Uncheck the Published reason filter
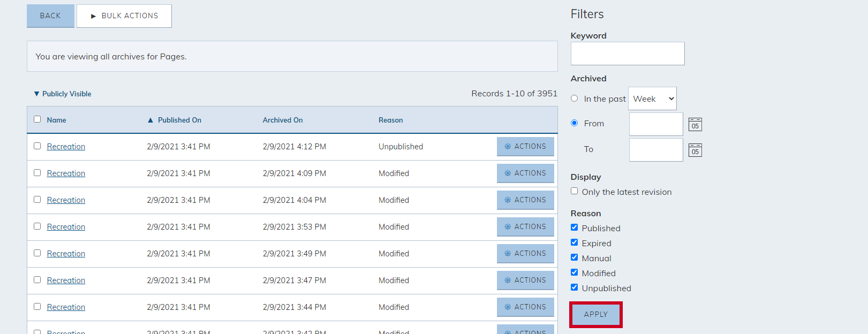Screen dimensions: 868x334 (574, 227)
